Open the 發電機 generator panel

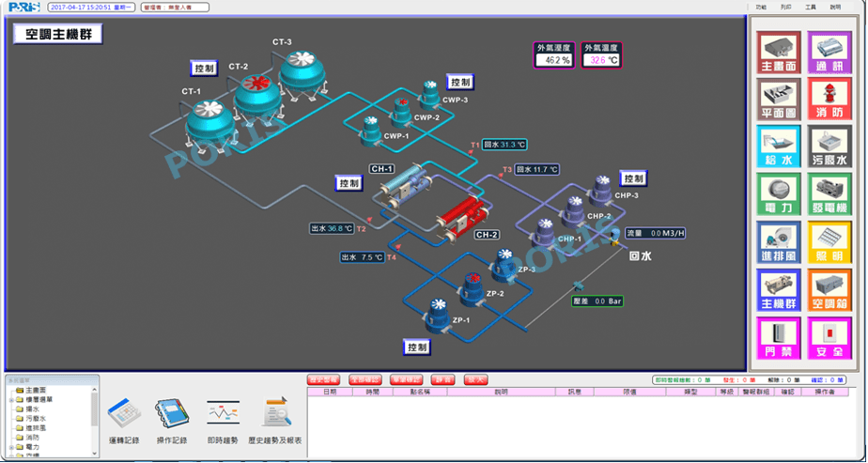829,194
